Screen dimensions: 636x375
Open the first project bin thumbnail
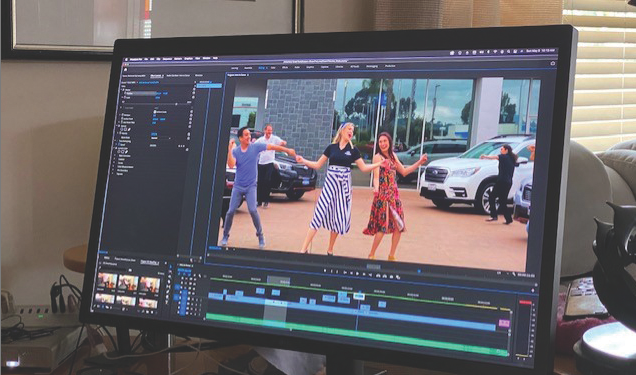coord(107,281)
